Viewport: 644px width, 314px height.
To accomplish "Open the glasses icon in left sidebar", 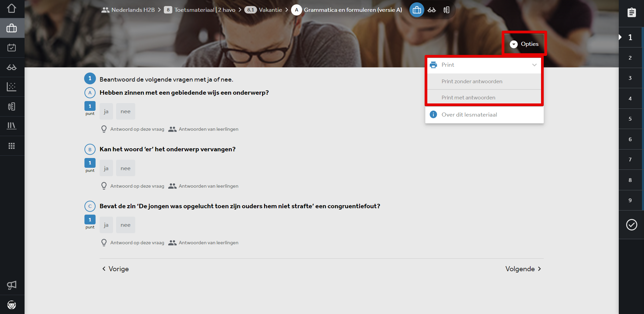I will [x=11, y=67].
